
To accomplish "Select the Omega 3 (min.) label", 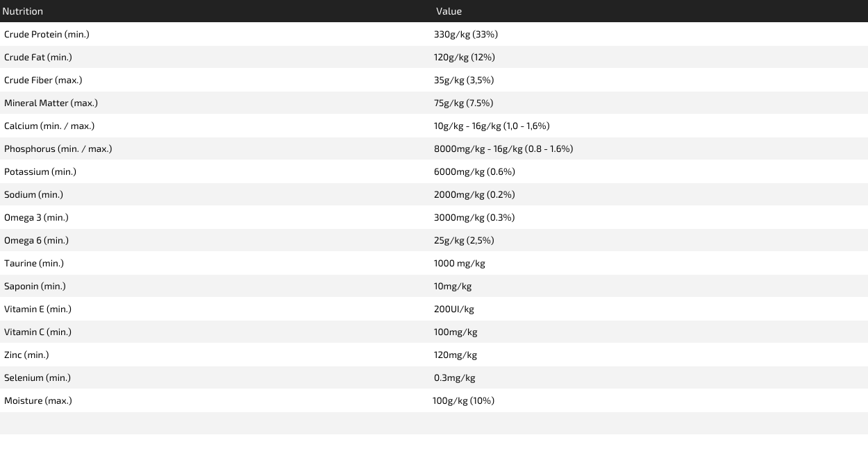I will (36, 217).
